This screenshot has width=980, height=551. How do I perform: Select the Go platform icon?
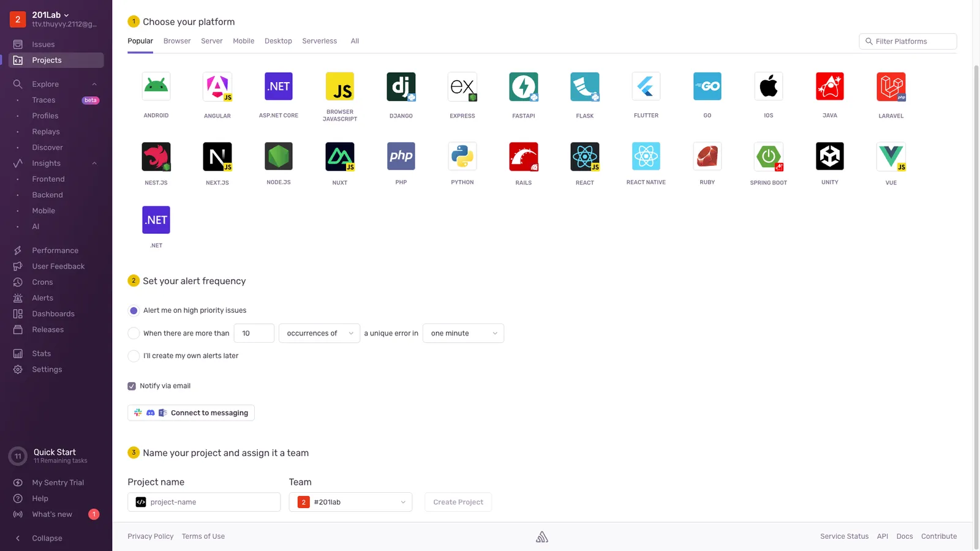click(x=707, y=86)
